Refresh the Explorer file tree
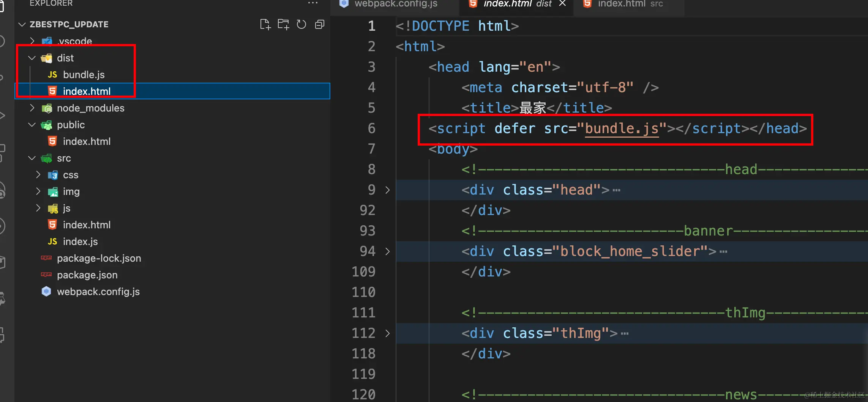This screenshot has height=402, width=868. 301,25
